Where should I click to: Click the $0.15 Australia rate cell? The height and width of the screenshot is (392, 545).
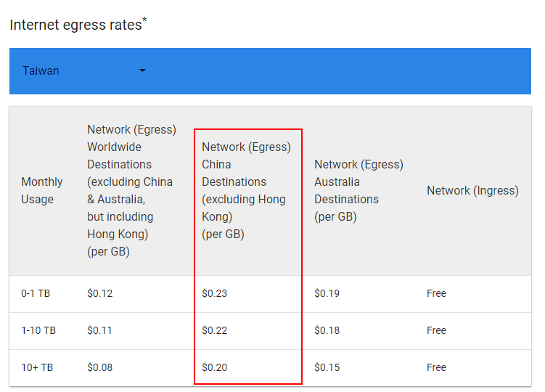coord(327,367)
